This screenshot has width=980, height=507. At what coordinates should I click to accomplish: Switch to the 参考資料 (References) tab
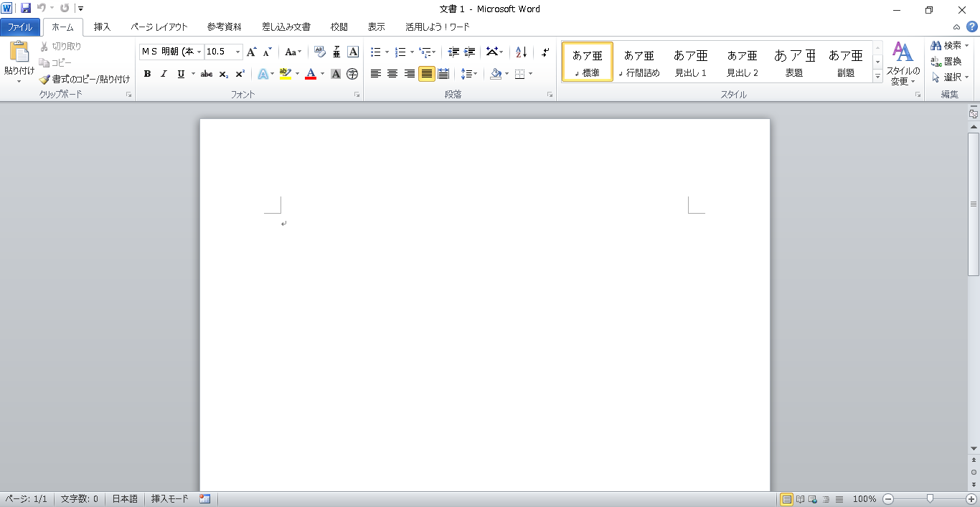224,27
